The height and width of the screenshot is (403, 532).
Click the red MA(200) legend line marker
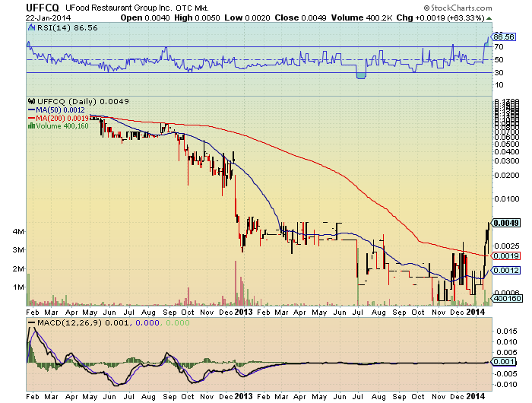click(32, 118)
